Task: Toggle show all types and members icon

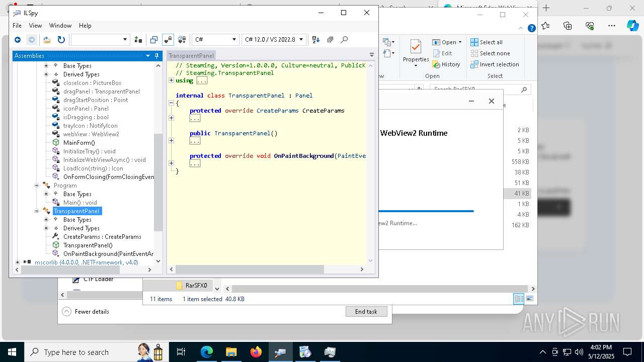Action: [x=182, y=40]
